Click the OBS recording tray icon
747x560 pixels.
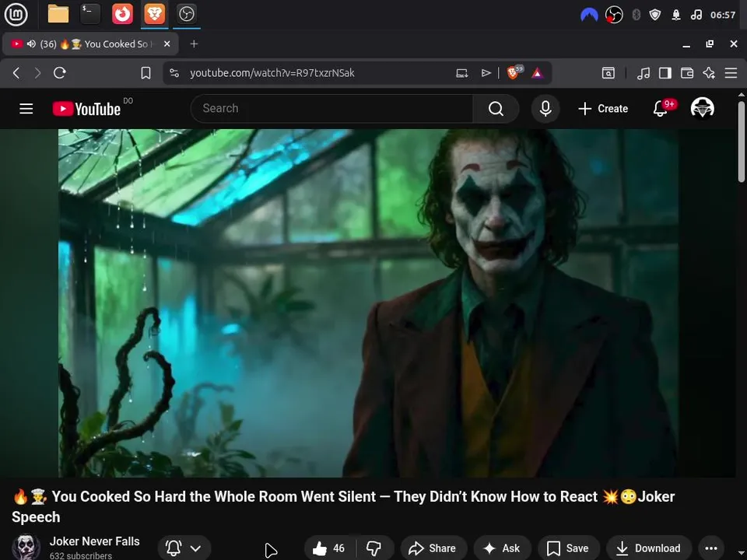[x=614, y=15]
